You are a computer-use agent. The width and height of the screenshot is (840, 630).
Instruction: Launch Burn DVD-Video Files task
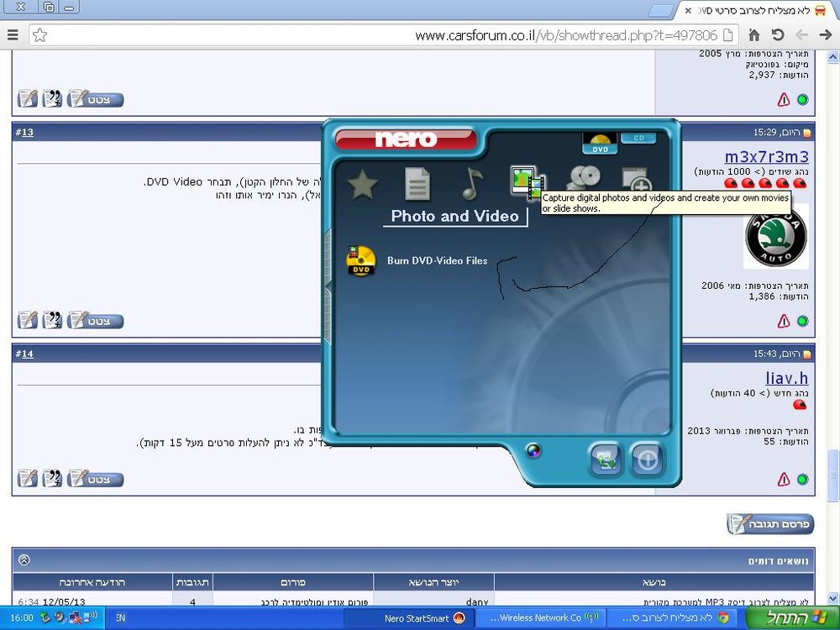(x=437, y=261)
